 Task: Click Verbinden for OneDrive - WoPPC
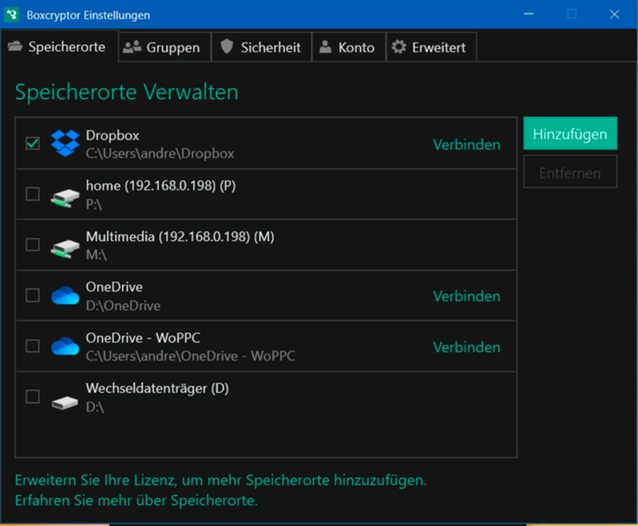(466, 347)
